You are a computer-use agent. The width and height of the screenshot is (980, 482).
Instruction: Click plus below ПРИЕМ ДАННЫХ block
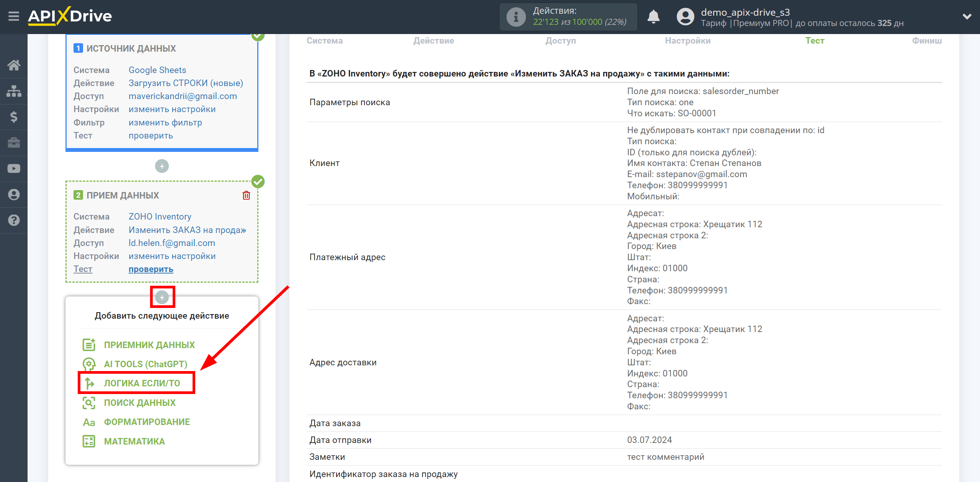point(162,297)
